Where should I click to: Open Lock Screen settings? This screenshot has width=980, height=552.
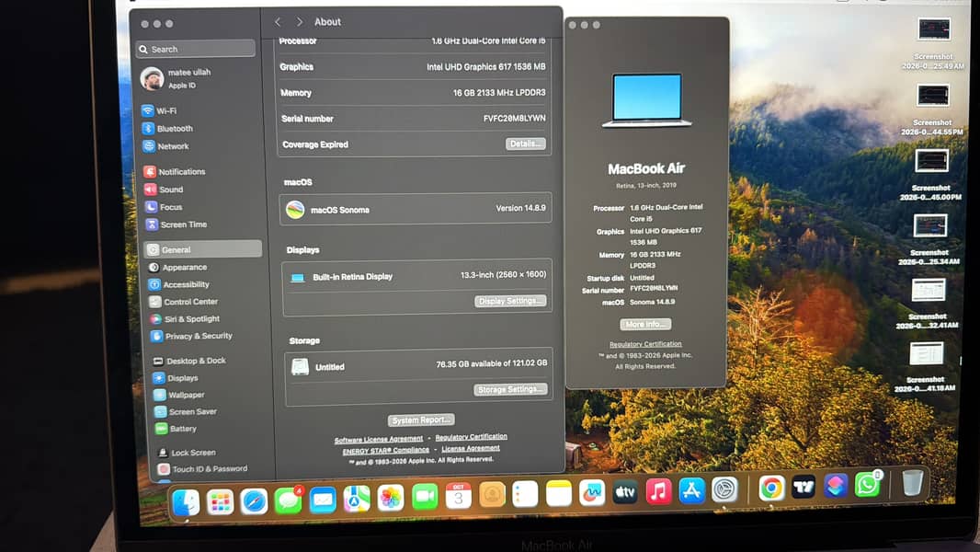(187, 452)
